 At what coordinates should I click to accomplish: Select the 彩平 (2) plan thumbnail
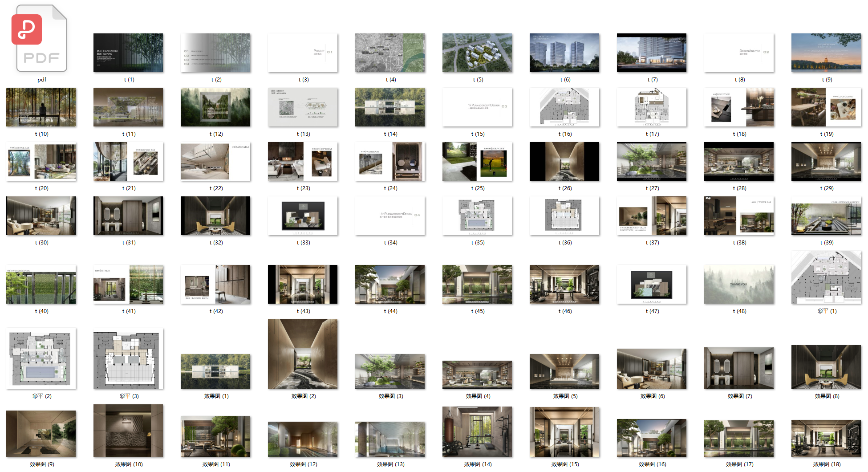(41, 358)
